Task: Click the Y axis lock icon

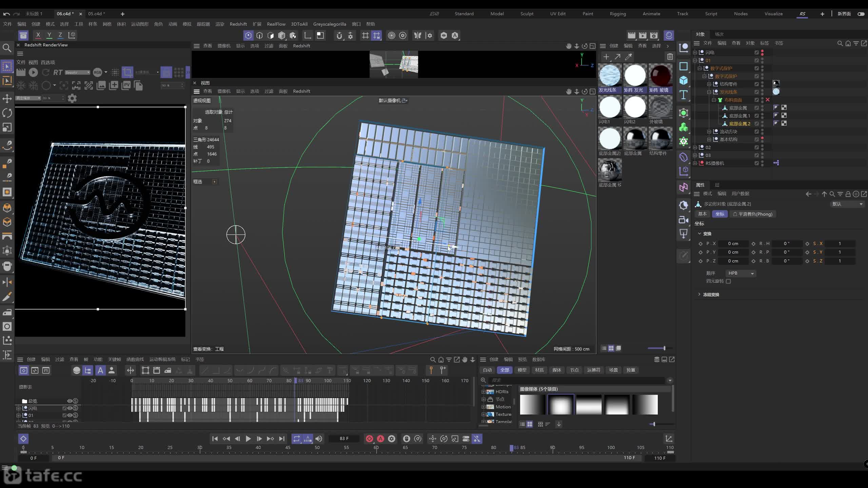Action: [49, 35]
